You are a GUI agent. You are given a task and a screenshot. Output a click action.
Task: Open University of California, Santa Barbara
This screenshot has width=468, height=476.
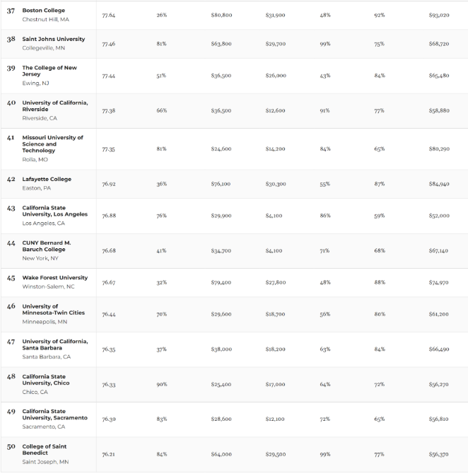pos(55,344)
